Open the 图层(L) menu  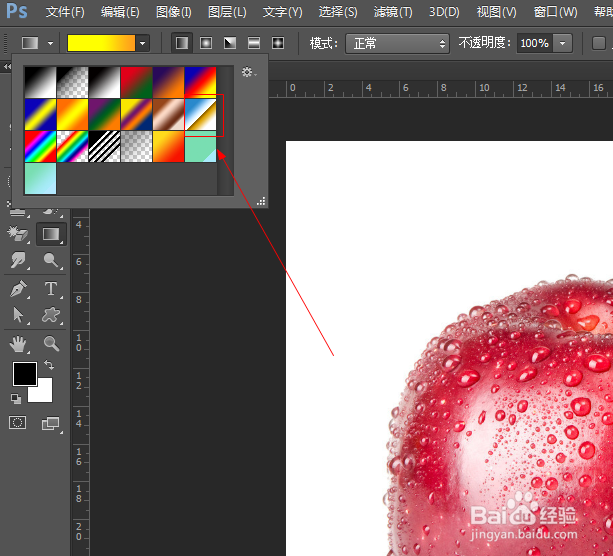coord(227,12)
